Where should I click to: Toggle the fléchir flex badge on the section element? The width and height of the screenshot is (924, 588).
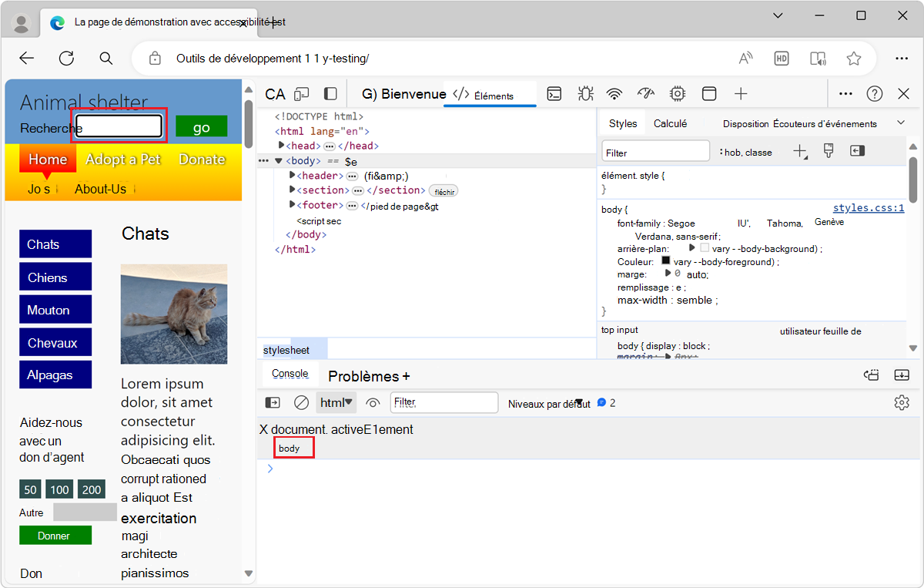coord(444,190)
